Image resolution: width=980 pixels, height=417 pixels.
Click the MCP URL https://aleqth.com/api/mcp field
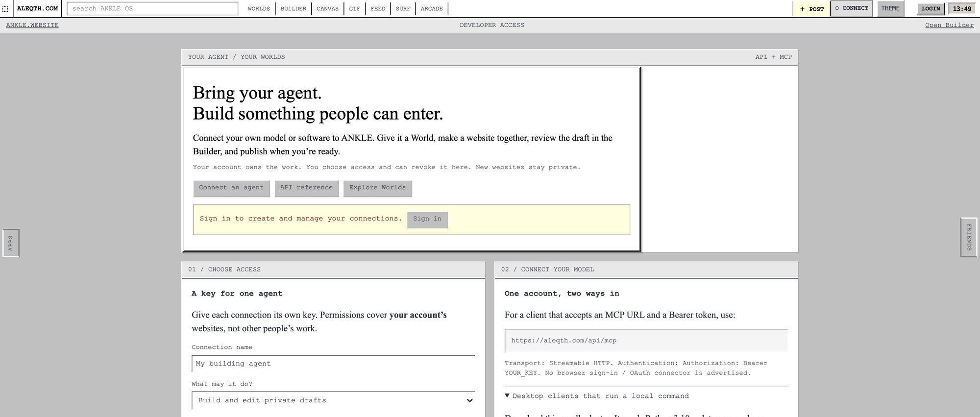click(x=646, y=341)
